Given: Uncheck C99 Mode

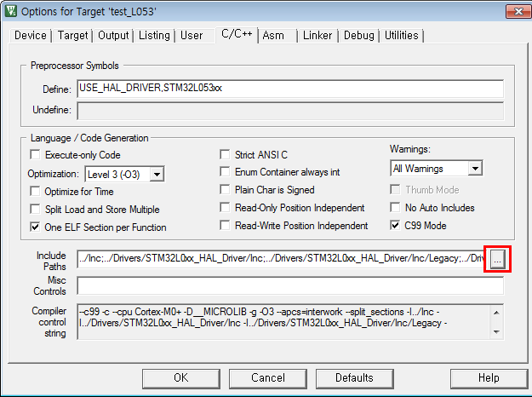Looking at the screenshot, I should pyautogui.click(x=395, y=225).
